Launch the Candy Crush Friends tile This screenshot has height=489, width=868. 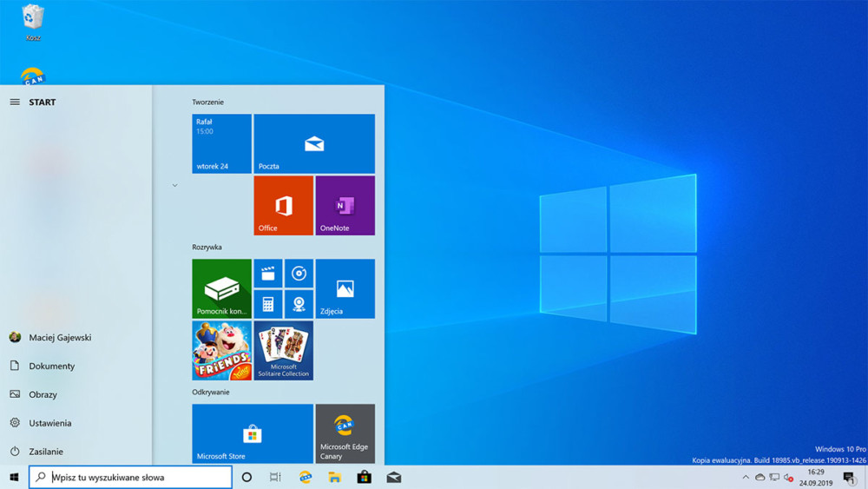tap(221, 351)
